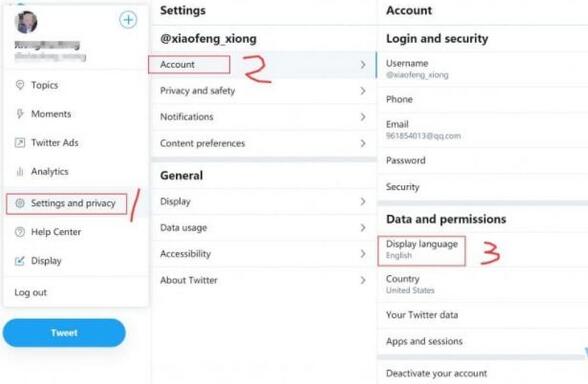588x384 pixels.
Task: Click the Help Center question icon
Action: click(x=20, y=232)
